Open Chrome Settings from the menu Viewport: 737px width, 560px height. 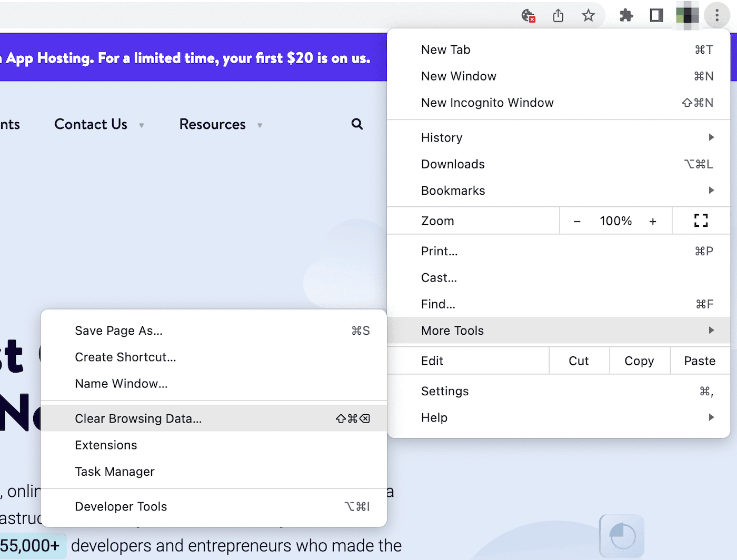pyautogui.click(x=445, y=391)
